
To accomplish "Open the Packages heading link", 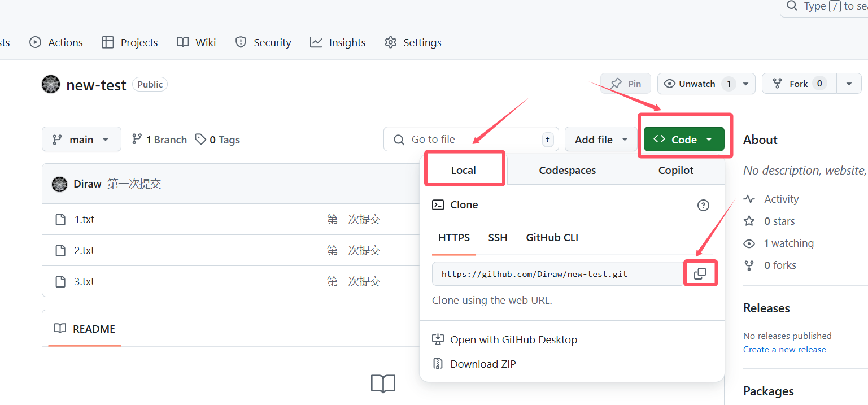I will pos(769,391).
